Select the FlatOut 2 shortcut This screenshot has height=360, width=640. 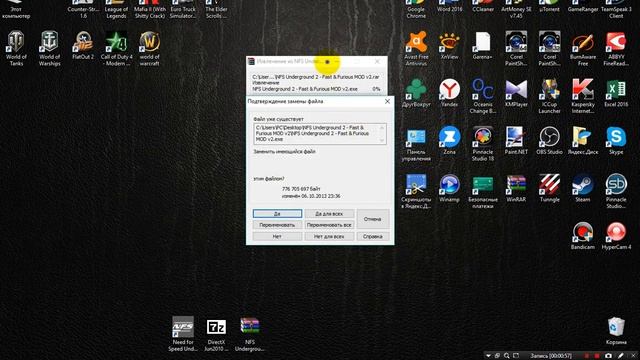(83, 46)
